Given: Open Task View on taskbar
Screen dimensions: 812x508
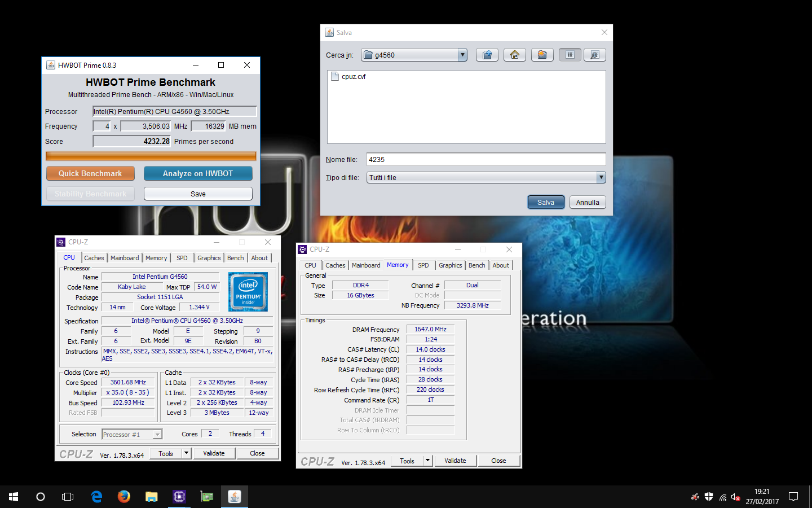Looking at the screenshot, I should tap(68, 497).
